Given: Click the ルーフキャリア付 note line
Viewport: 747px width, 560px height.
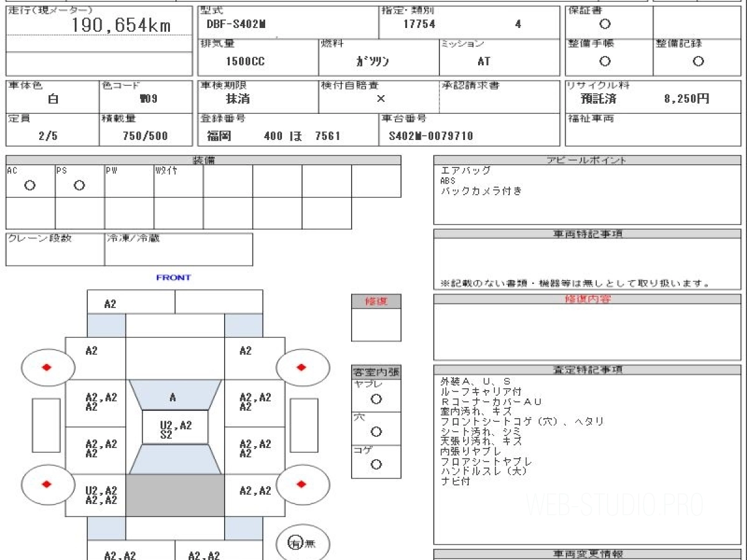Looking at the screenshot, I should (x=481, y=392).
